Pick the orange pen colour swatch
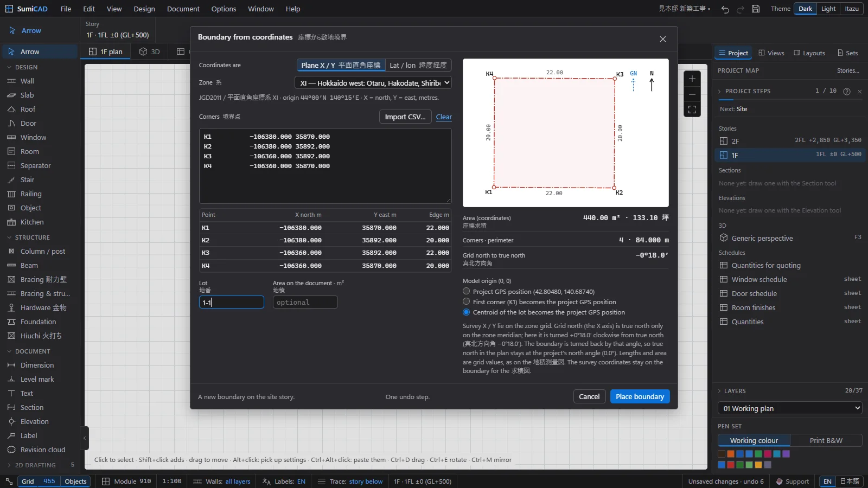868x488 pixels. 731,454
